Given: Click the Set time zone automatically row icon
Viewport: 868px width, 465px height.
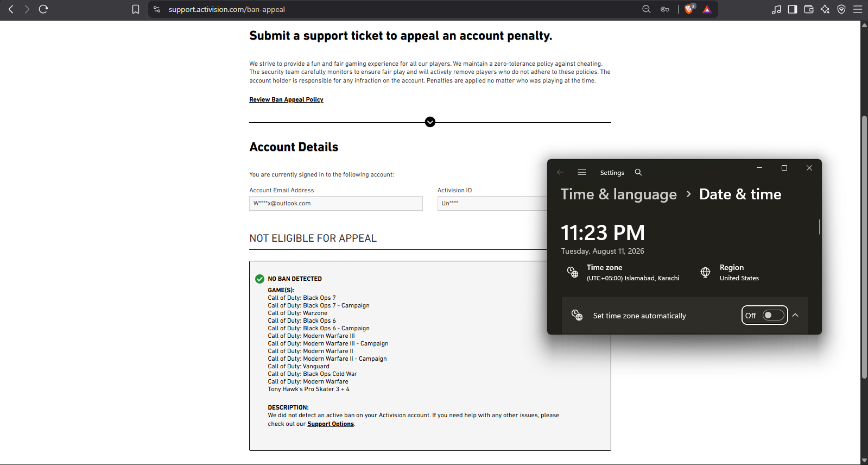Looking at the screenshot, I should click(577, 315).
